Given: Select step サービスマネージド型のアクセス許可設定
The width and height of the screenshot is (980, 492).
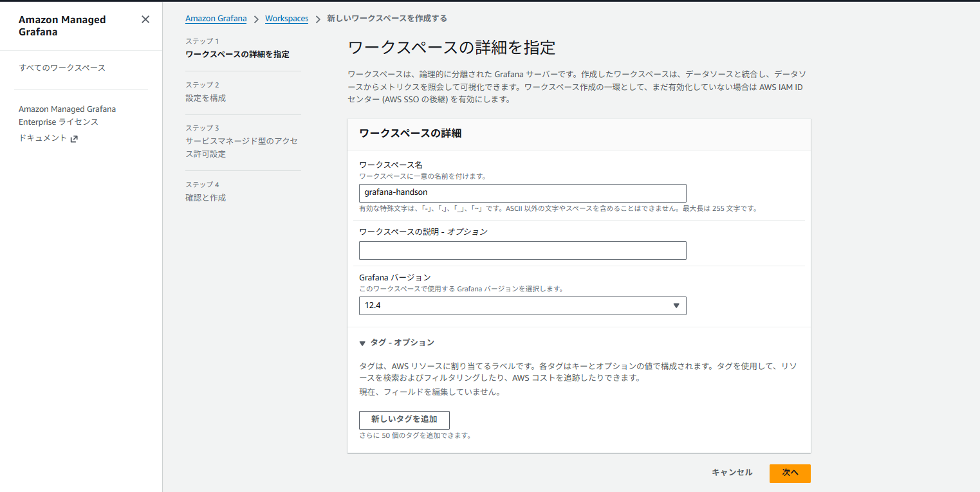Looking at the screenshot, I should point(241,147).
